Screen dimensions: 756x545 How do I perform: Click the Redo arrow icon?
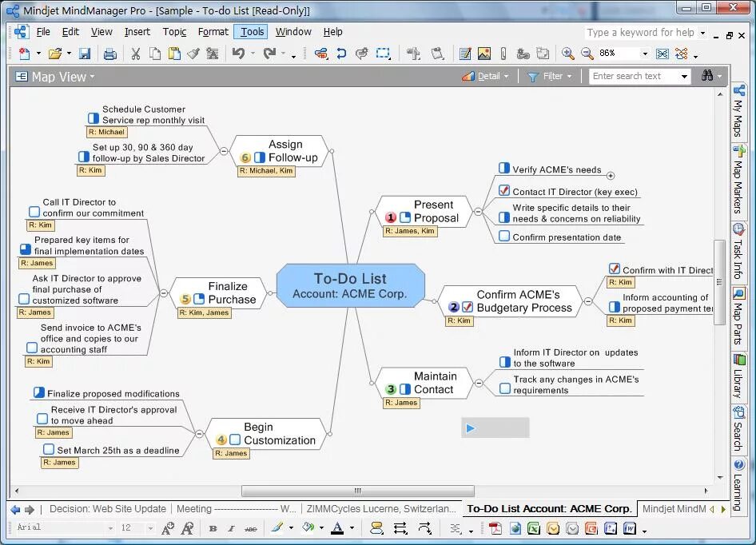click(269, 53)
